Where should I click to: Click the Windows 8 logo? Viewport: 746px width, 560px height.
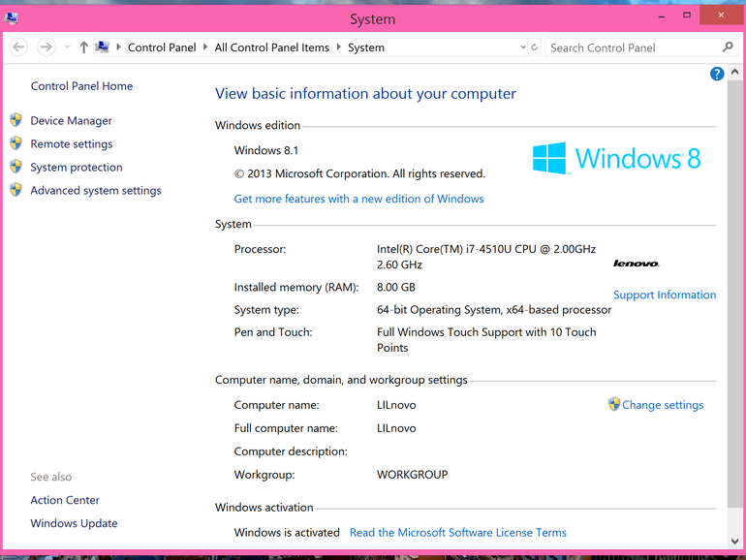pyautogui.click(x=616, y=159)
